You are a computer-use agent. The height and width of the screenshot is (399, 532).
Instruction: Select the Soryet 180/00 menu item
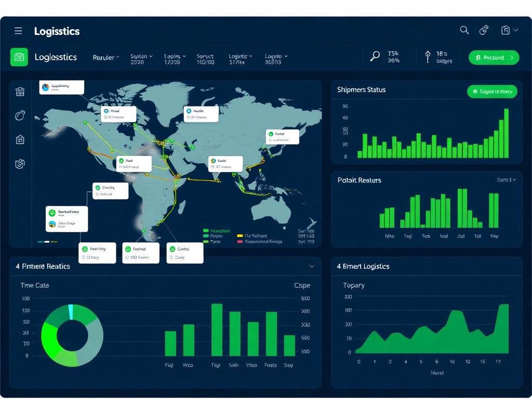pos(205,59)
